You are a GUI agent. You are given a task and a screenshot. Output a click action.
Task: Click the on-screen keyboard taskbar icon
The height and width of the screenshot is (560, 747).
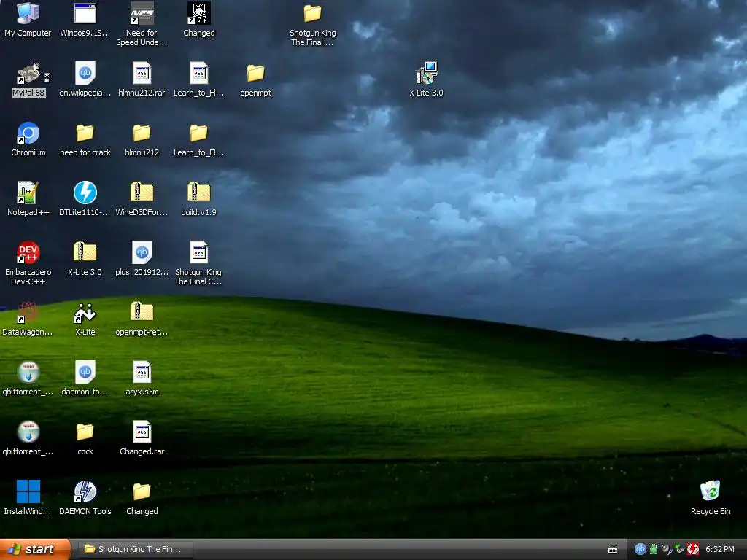click(x=613, y=550)
